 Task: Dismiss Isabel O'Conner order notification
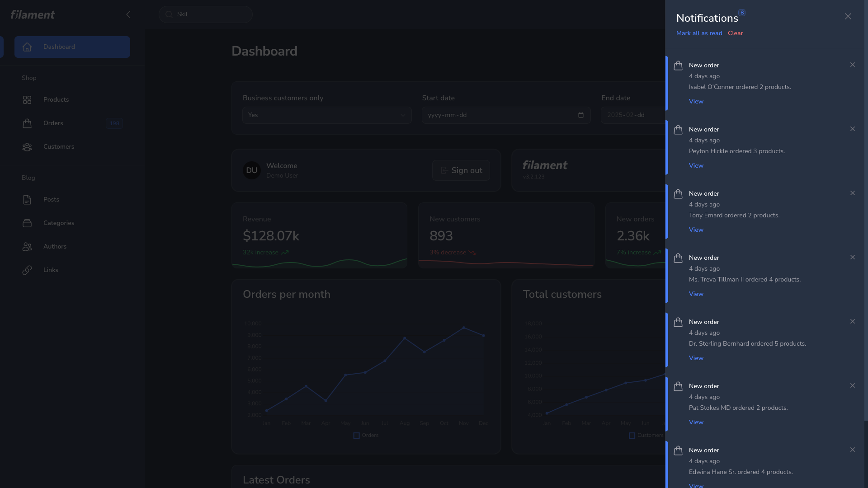click(x=852, y=65)
